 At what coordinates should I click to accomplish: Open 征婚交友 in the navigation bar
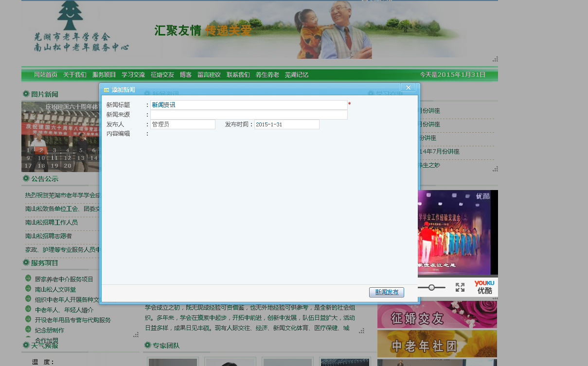point(162,75)
